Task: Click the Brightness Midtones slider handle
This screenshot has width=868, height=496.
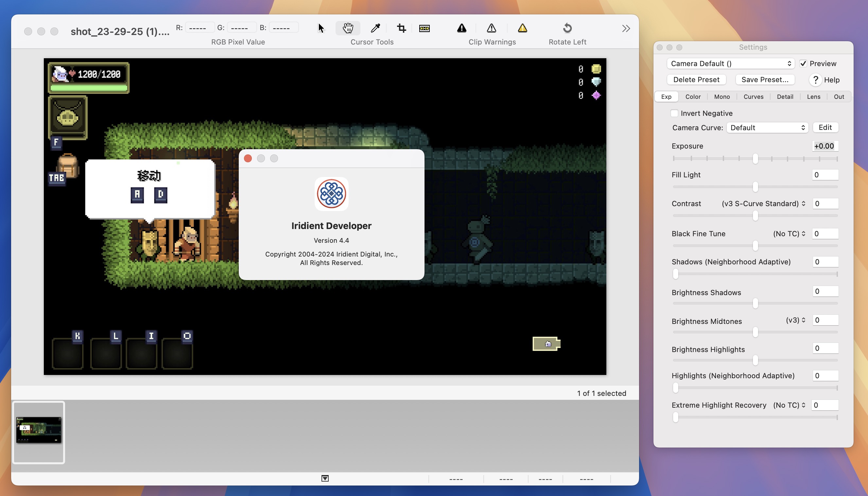Action: [755, 332]
